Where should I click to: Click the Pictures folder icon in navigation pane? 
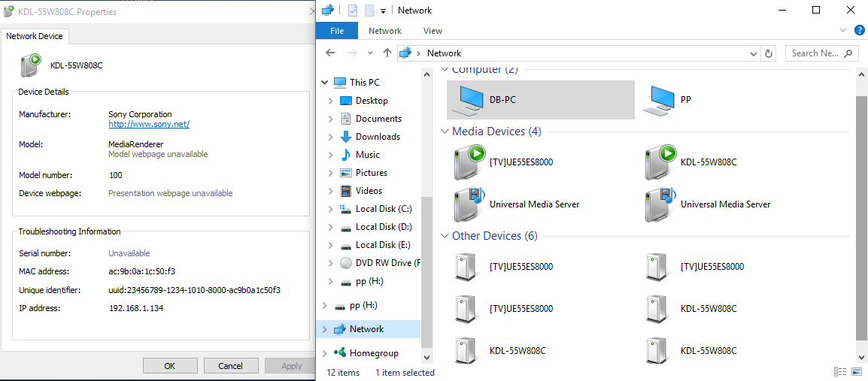tap(346, 173)
